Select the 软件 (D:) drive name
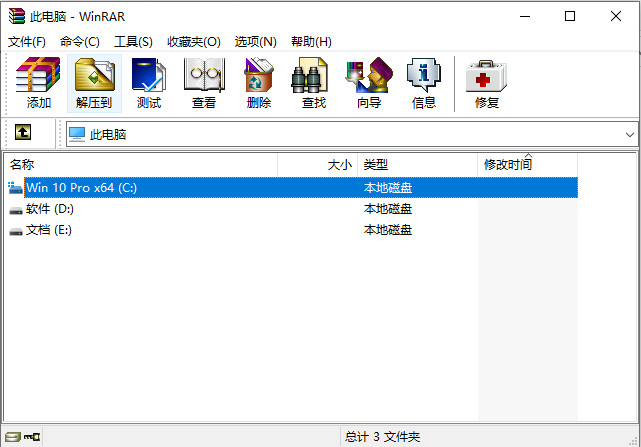Screen dimensions: 641x447 (49, 209)
